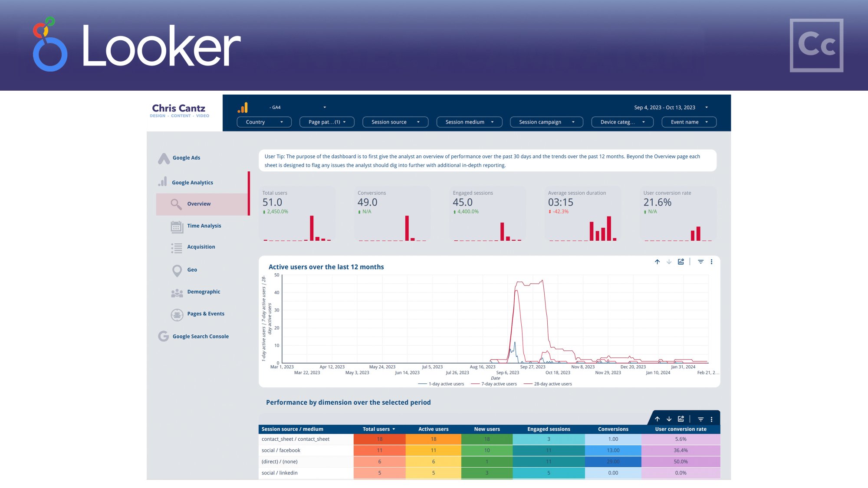Click the chart's drill up arrow icon
Viewport: 868px width, 488px height.
coord(657,262)
